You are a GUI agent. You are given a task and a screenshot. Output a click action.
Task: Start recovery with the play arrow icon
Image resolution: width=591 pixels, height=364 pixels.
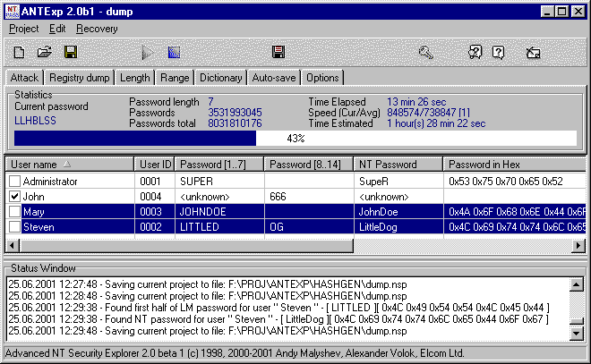148,53
